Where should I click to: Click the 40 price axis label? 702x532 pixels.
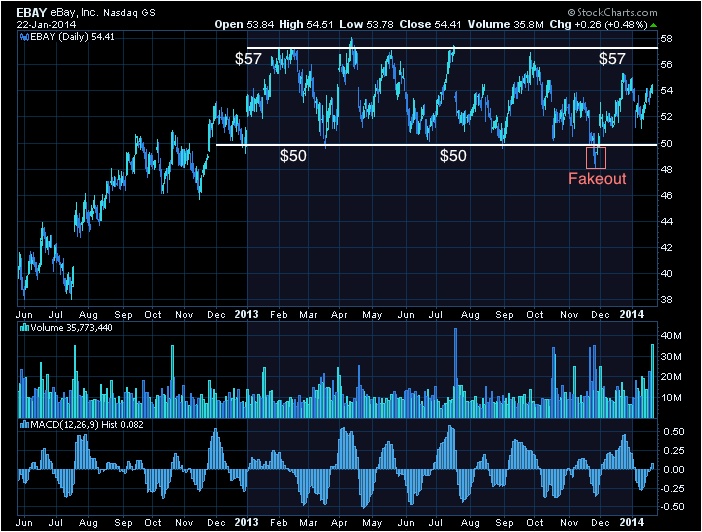667,274
